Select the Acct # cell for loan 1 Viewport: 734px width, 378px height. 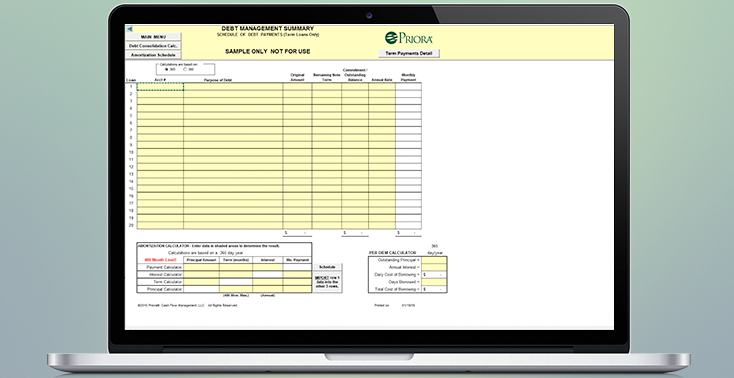pyautogui.click(x=160, y=87)
